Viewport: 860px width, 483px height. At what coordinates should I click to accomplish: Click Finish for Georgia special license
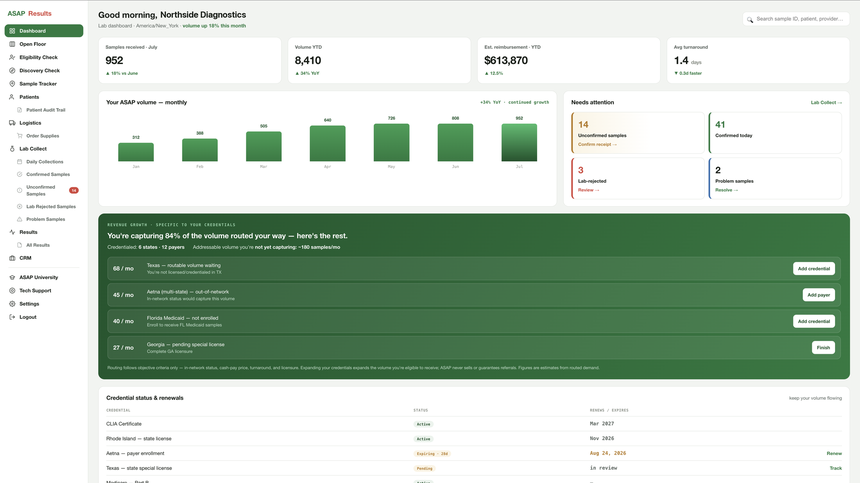pyautogui.click(x=823, y=348)
